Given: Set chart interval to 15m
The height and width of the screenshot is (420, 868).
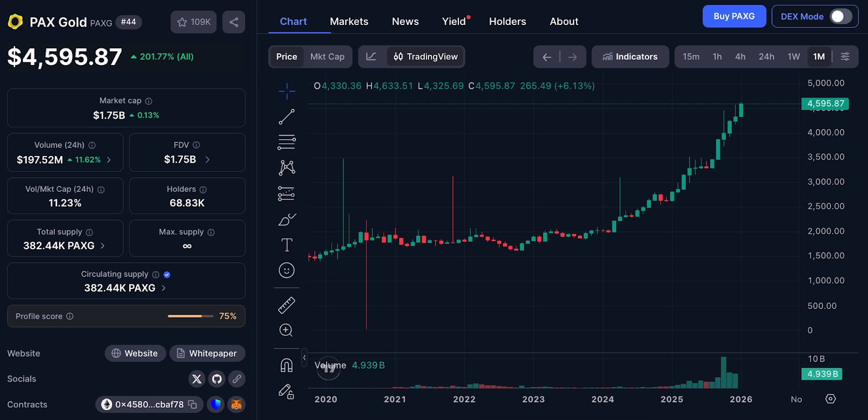Looking at the screenshot, I should pyautogui.click(x=691, y=56).
